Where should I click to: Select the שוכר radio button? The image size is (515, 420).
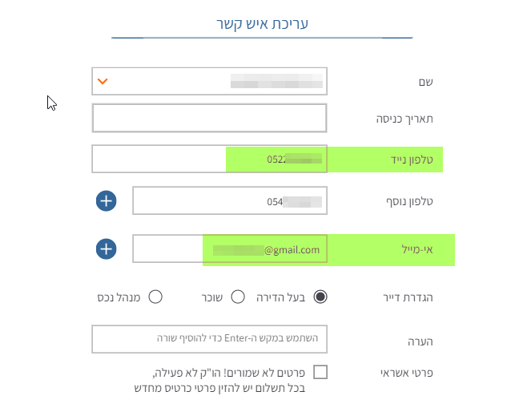pyautogui.click(x=238, y=297)
